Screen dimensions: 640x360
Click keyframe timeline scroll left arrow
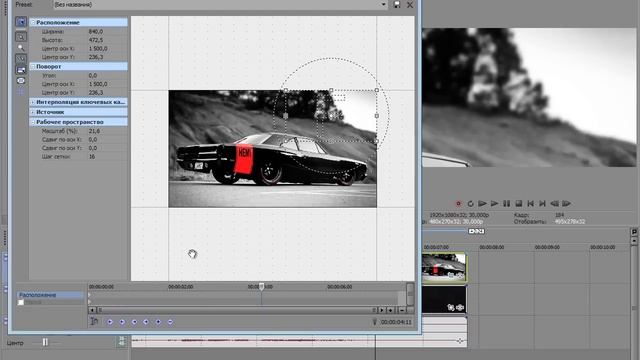92,310
